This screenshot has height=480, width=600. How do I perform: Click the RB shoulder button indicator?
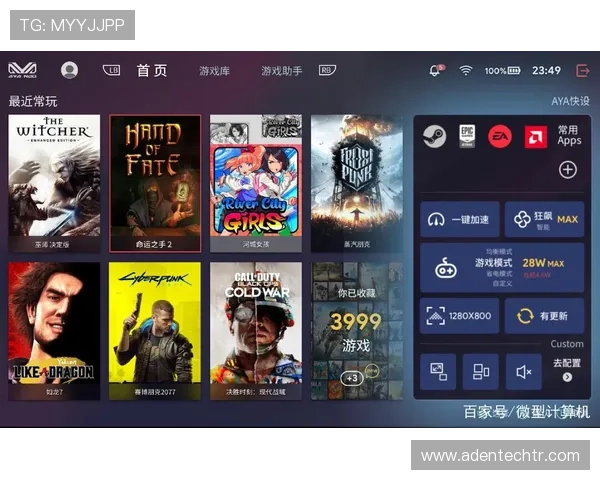pos(327,70)
